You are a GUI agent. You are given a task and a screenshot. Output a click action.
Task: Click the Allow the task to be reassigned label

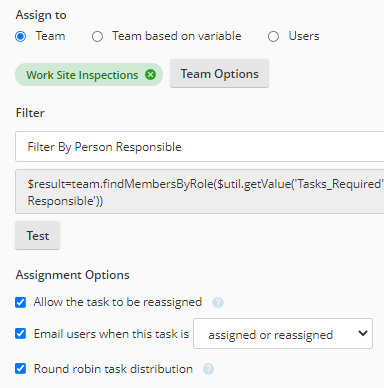118,302
